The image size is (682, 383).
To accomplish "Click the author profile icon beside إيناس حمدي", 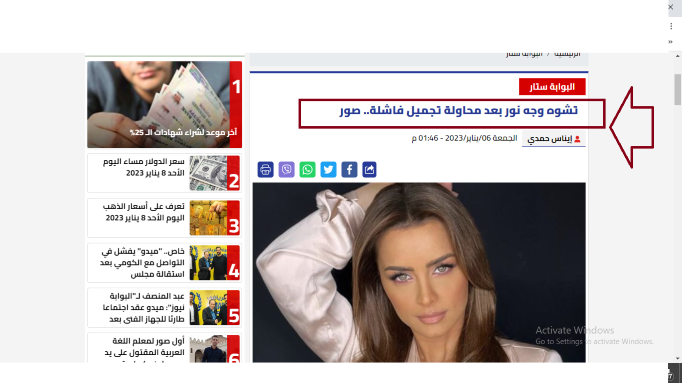I will (577, 139).
